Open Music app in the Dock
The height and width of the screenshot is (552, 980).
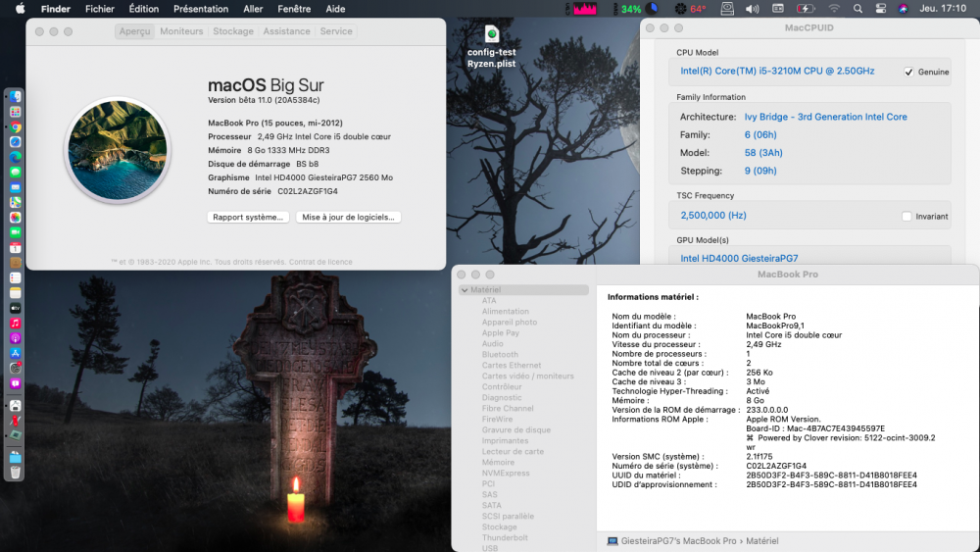click(x=15, y=324)
